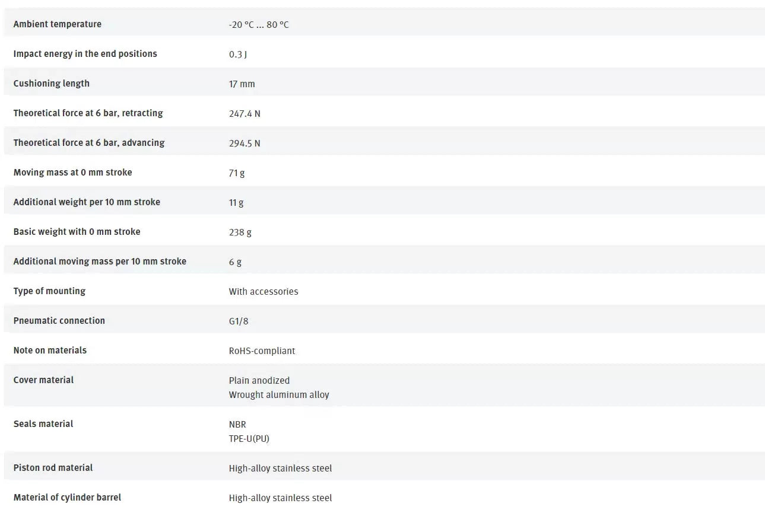Click the -20 °C … 80 °C value
This screenshot has height=532, width=765.
tap(259, 25)
